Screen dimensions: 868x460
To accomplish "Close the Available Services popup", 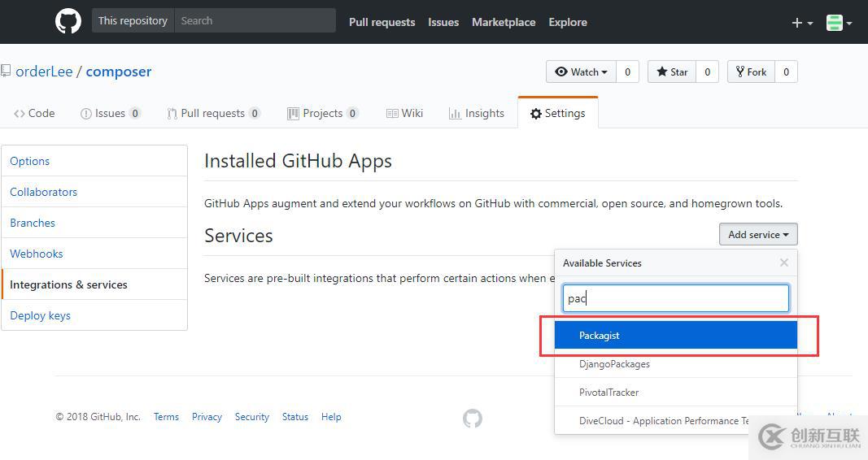I will coord(784,263).
